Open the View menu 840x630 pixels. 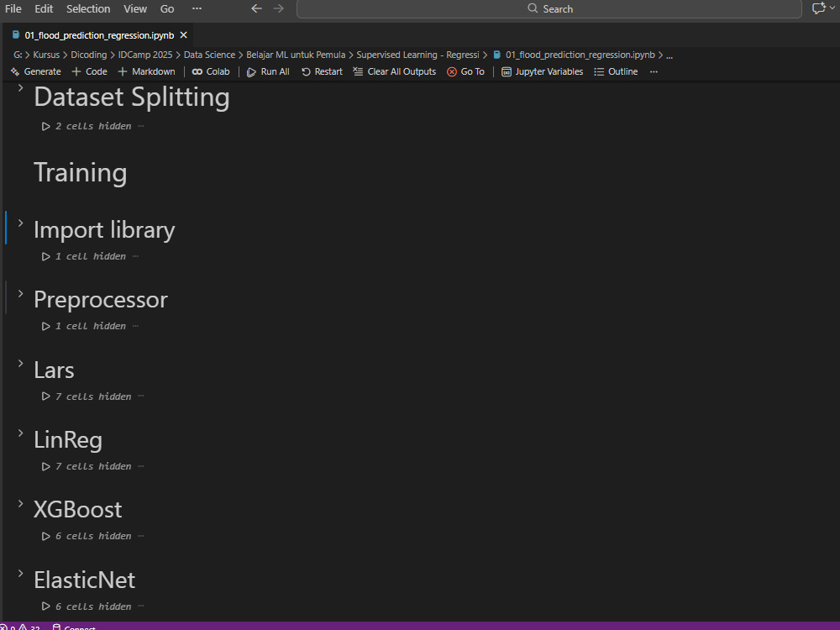click(135, 8)
